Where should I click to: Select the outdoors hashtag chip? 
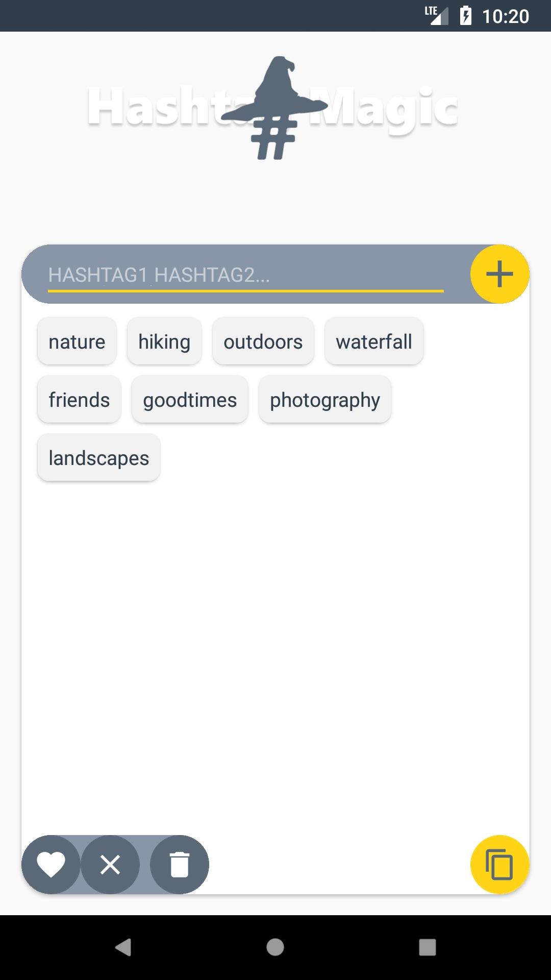tap(263, 341)
